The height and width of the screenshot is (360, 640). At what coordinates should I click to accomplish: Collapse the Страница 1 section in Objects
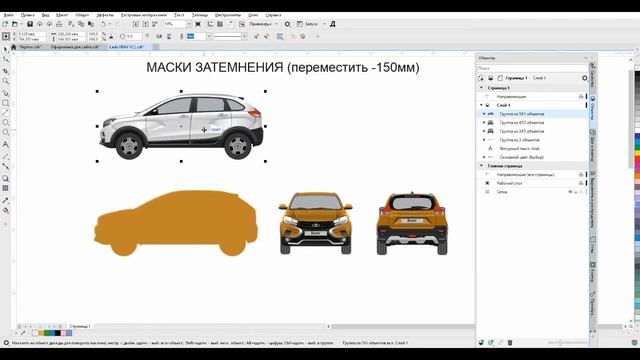481,88
